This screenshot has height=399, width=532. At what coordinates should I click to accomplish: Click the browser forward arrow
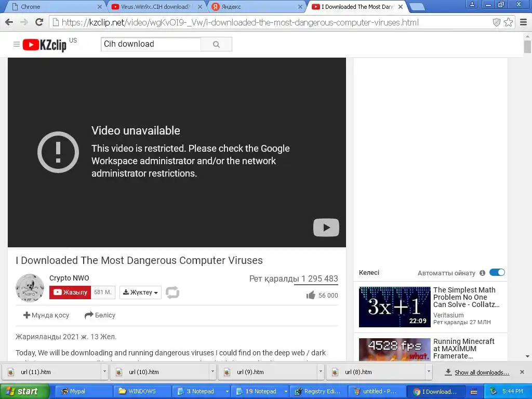[x=24, y=22]
